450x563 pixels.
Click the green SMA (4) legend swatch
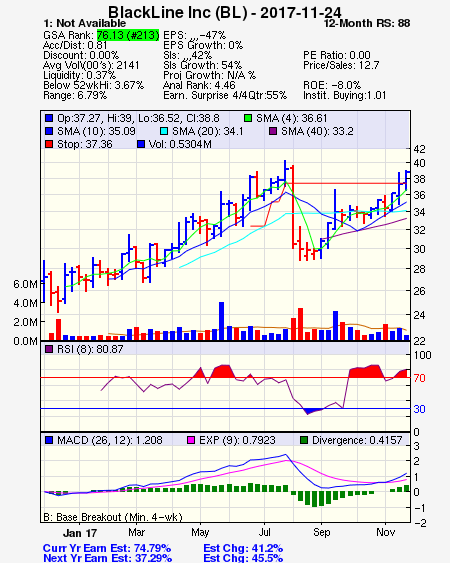248,118
